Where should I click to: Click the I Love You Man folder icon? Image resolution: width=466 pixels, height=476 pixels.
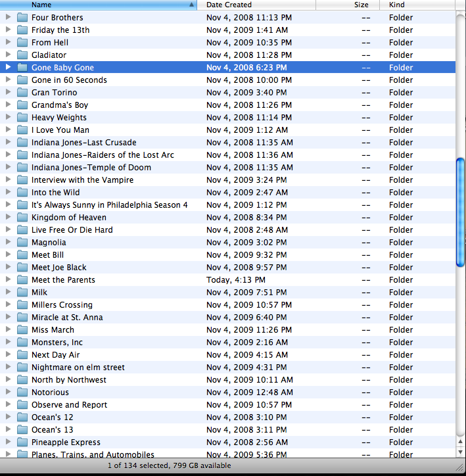coord(22,130)
